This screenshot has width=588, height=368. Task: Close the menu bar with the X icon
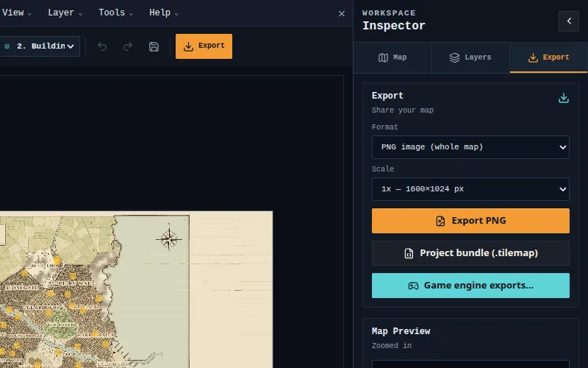tap(341, 14)
